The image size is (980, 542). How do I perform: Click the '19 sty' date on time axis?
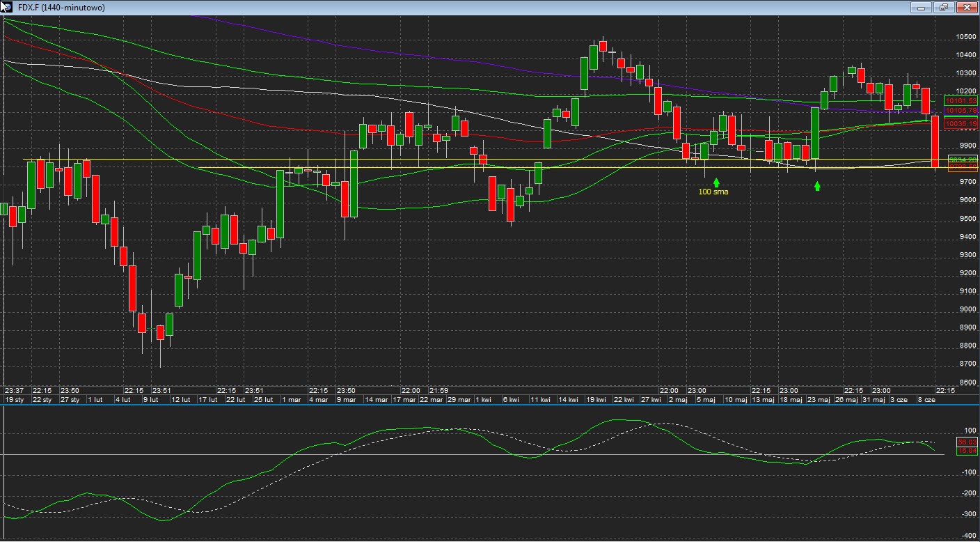14,400
